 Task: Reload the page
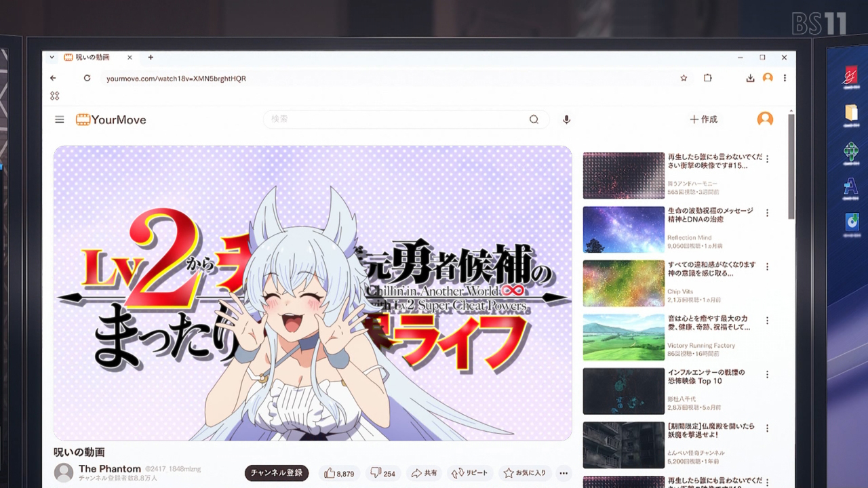coord(87,78)
